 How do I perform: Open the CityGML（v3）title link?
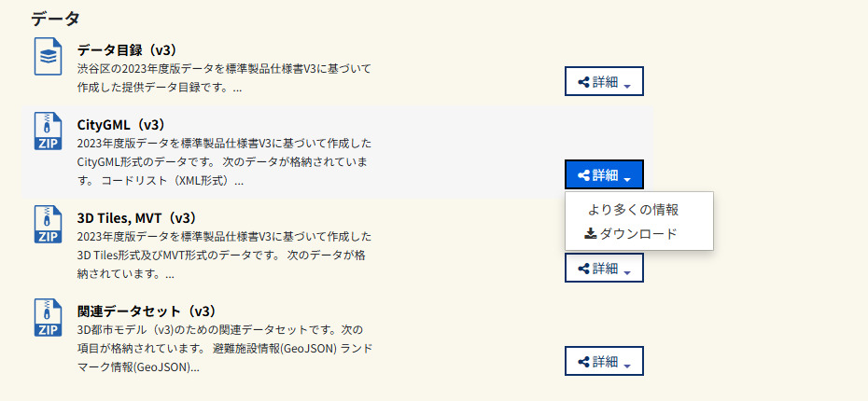[x=123, y=125]
